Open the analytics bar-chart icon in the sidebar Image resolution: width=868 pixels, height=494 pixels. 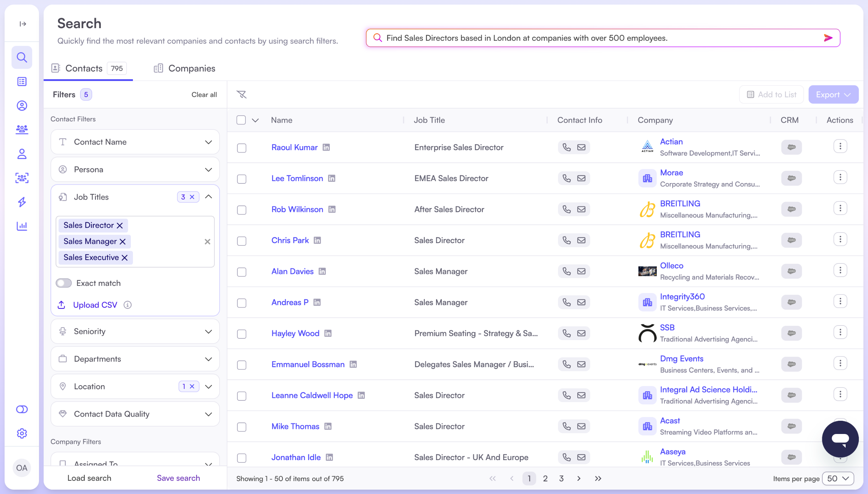coord(22,226)
